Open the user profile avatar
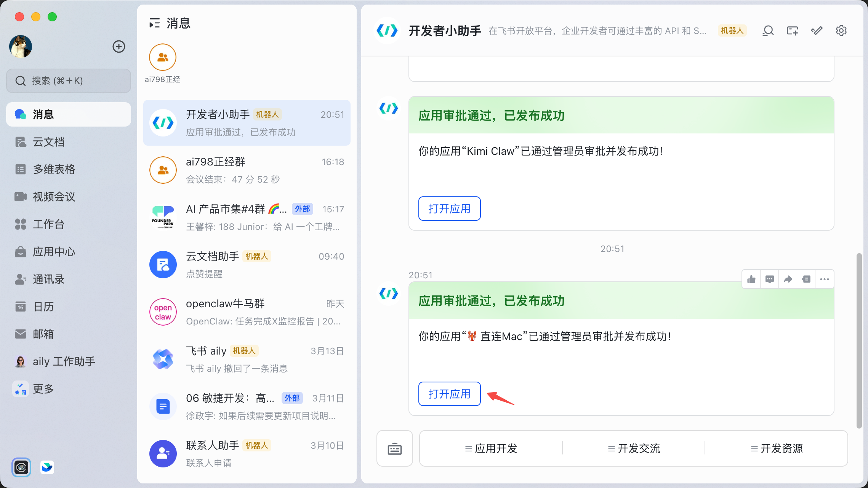This screenshot has width=868, height=488. 21,47
